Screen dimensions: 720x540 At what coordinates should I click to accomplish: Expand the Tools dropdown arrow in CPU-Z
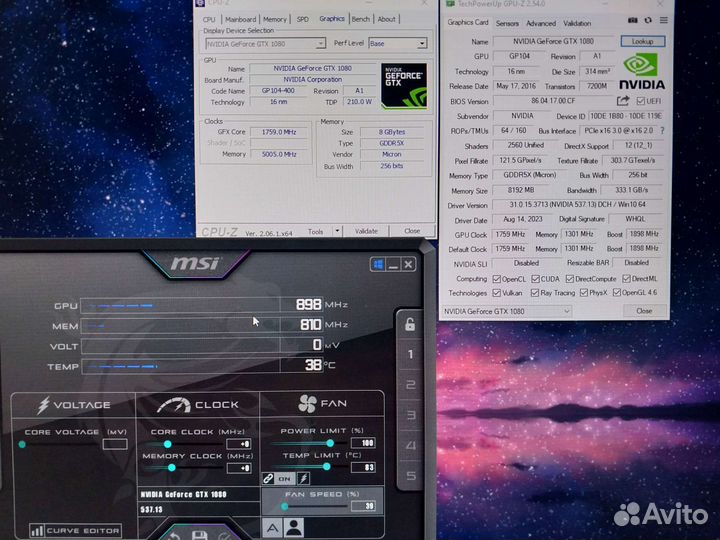338,231
